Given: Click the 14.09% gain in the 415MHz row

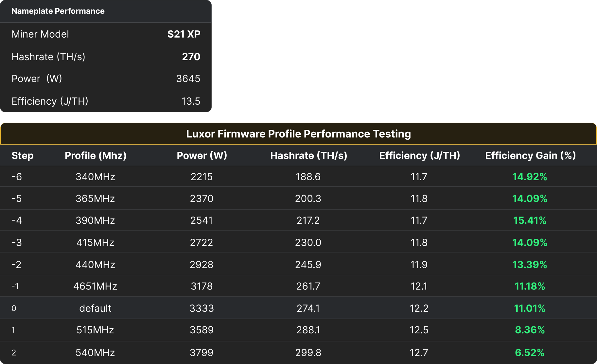Looking at the screenshot, I should [530, 242].
